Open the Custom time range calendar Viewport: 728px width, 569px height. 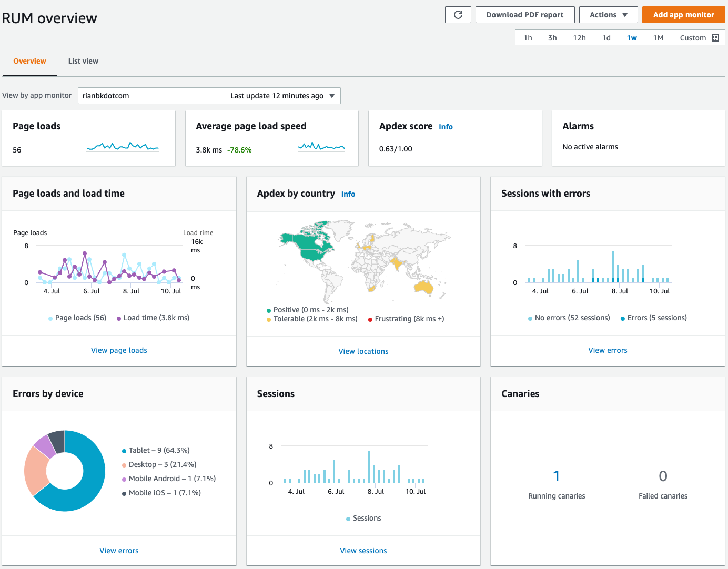[x=699, y=38]
